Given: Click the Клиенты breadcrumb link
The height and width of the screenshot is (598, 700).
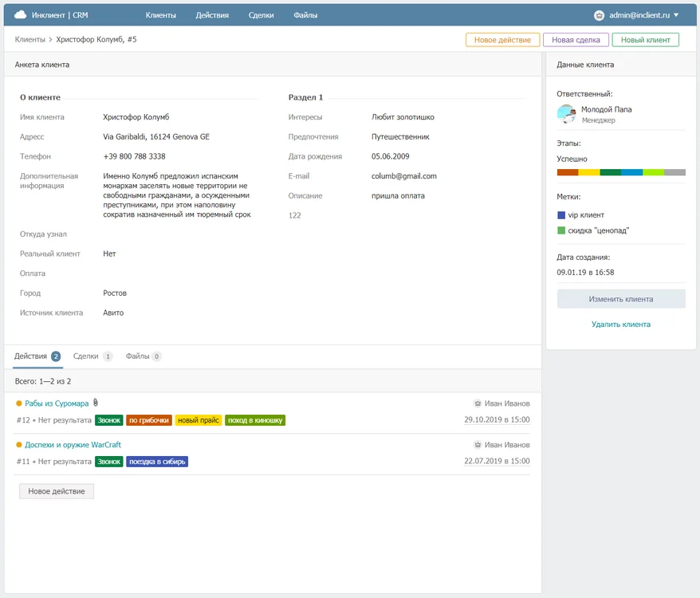Looking at the screenshot, I should click(x=29, y=39).
